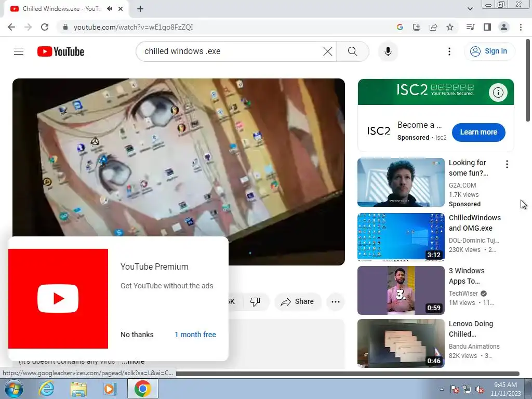Open a new tab with the plus button
The height and width of the screenshot is (399, 532).
tap(140, 9)
